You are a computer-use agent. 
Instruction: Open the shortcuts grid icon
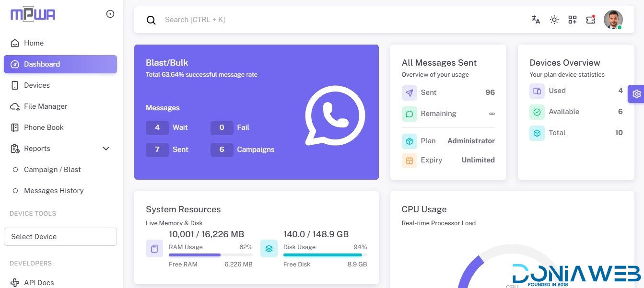tap(572, 20)
